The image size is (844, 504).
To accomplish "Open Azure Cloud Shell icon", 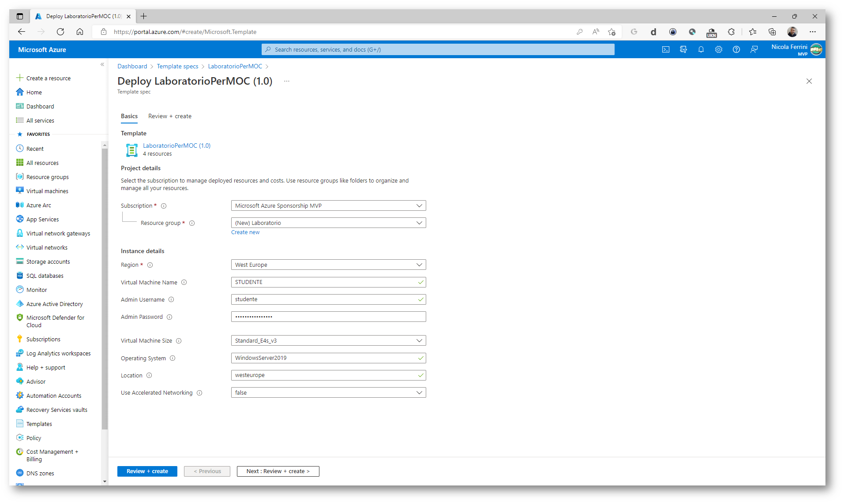I will [x=666, y=49].
